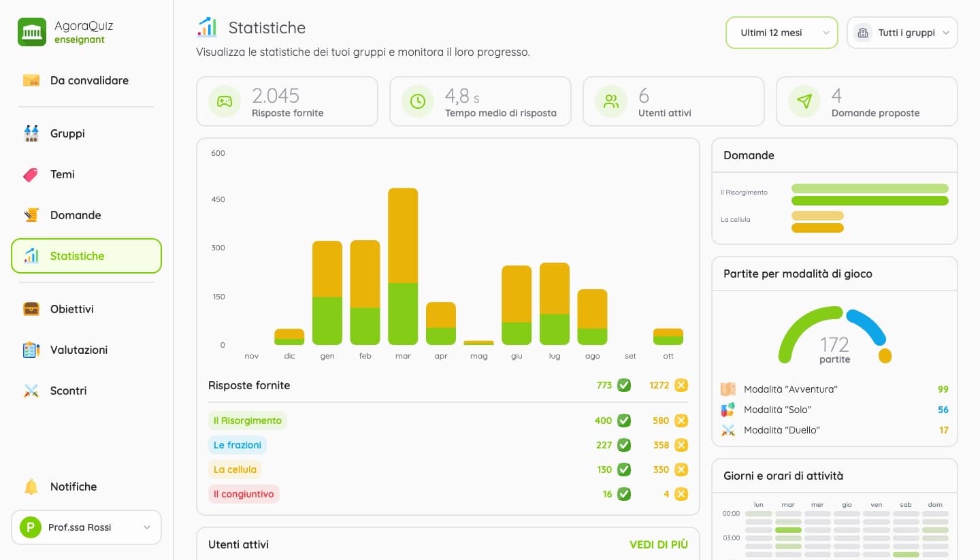Click the bar chart icon beside Statistiche heading
Image resolution: width=980 pixels, height=560 pixels.
tap(207, 27)
